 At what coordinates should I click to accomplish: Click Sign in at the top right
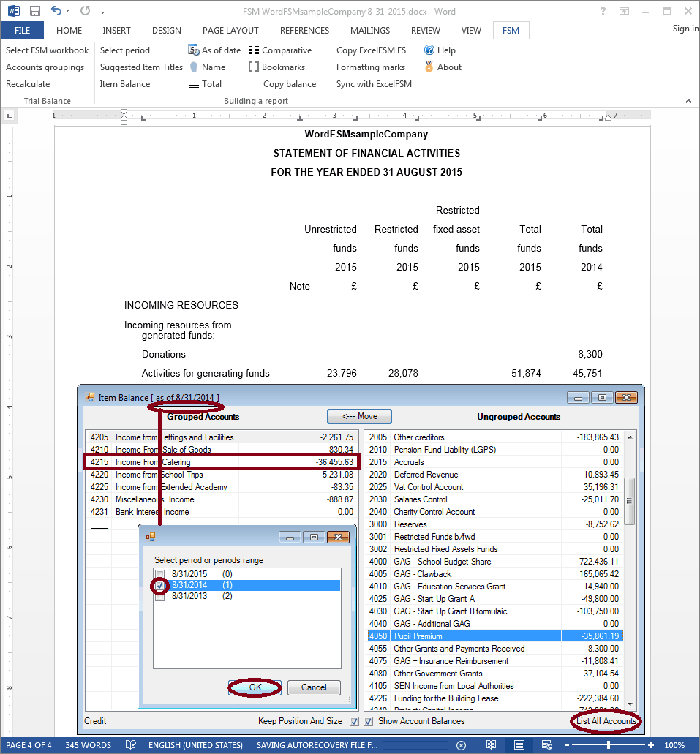[685, 29]
